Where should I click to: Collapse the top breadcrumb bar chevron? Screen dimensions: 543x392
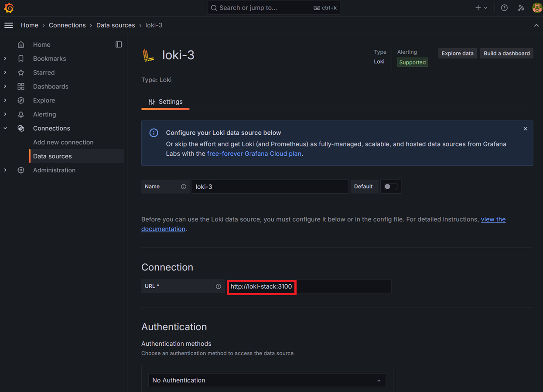click(x=536, y=25)
